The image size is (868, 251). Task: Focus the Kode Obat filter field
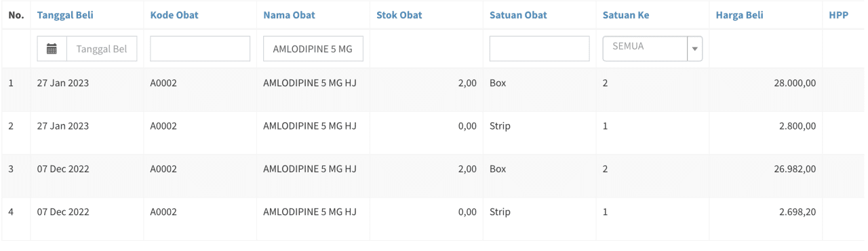click(x=200, y=49)
